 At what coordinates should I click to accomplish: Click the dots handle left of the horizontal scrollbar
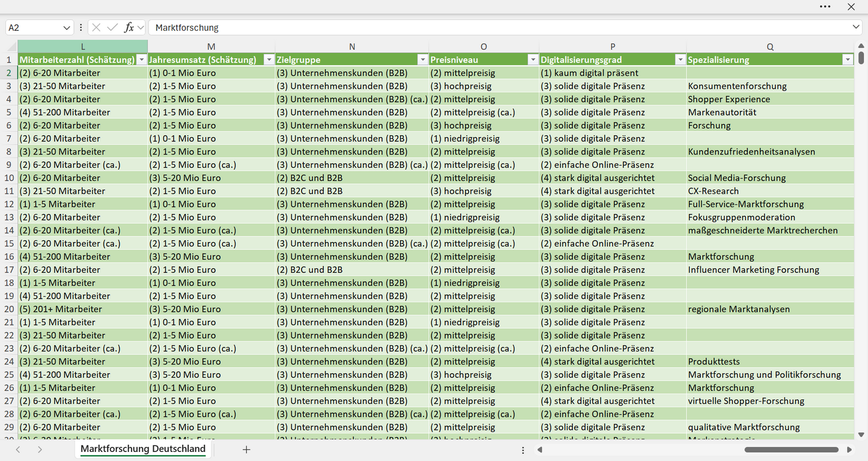(523, 450)
